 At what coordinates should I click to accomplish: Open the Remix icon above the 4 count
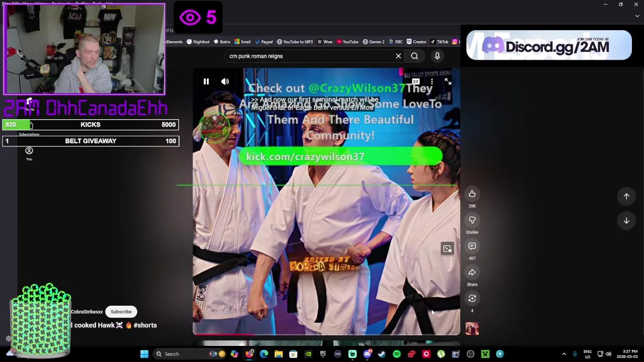tap(472, 299)
